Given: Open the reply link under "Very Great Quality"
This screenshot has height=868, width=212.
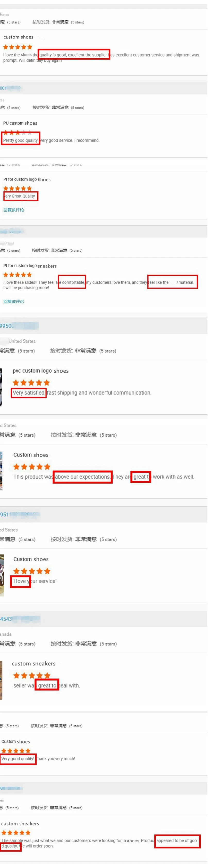Looking at the screenshot, I should (x=13, y=210).
